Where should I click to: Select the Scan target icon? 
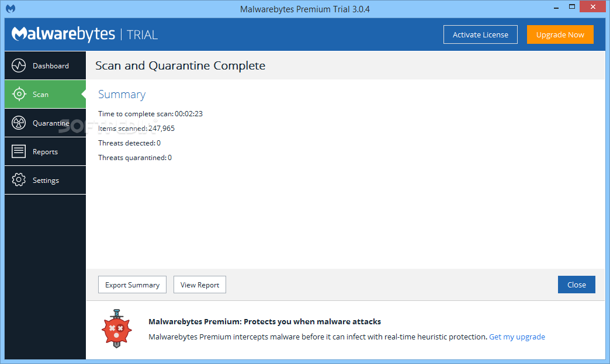(x=19, y=94)
